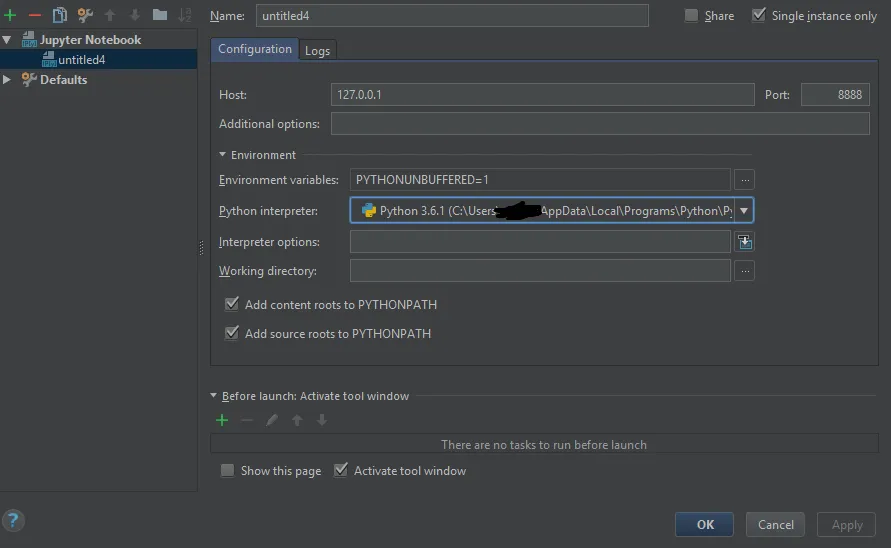Viewport: 891px width, 548px height.
Task: Collapse the Before launch section
Action: click(x=213, y=395)
